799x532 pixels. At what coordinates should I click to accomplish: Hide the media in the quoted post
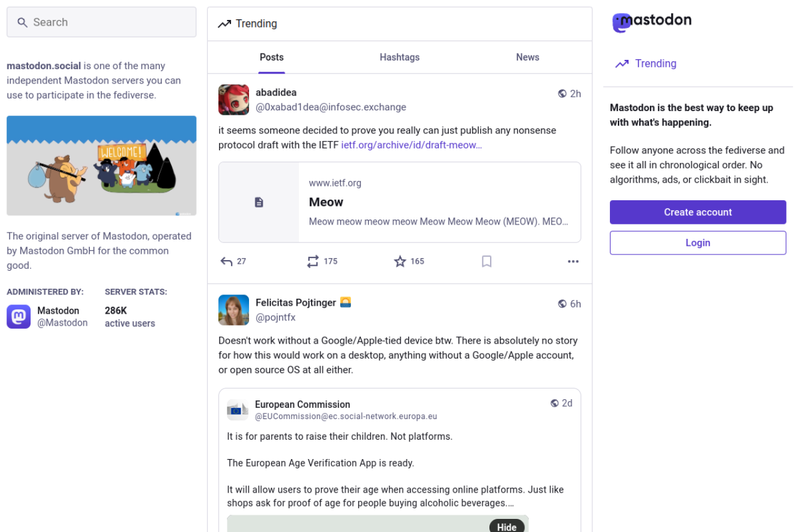point(506,526)
